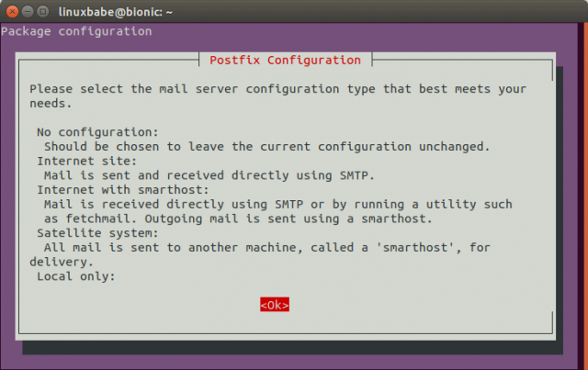
Task: Select the 'Local only:' heading
Action: pyautogui.click(x=76, y=275)
